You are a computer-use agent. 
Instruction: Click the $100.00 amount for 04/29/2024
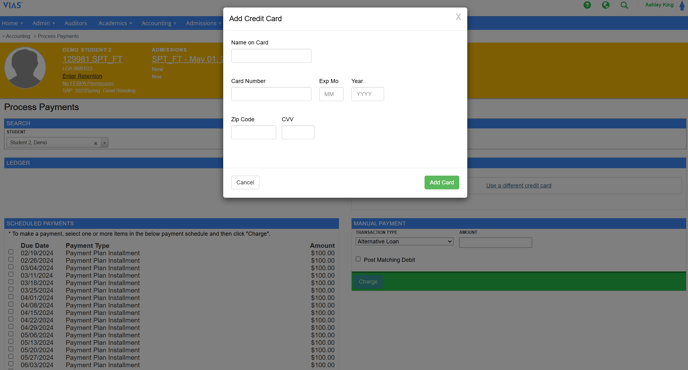pos(322,328)
